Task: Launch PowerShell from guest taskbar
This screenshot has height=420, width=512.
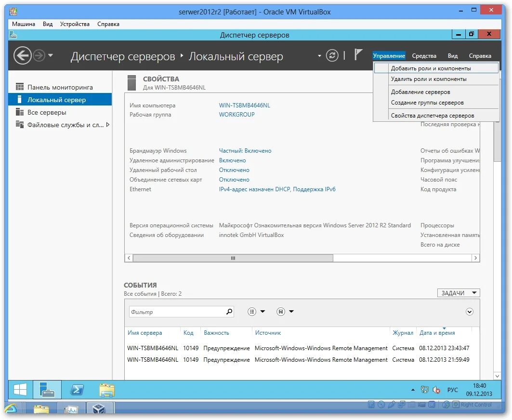Action: click(x=77, y=390)
